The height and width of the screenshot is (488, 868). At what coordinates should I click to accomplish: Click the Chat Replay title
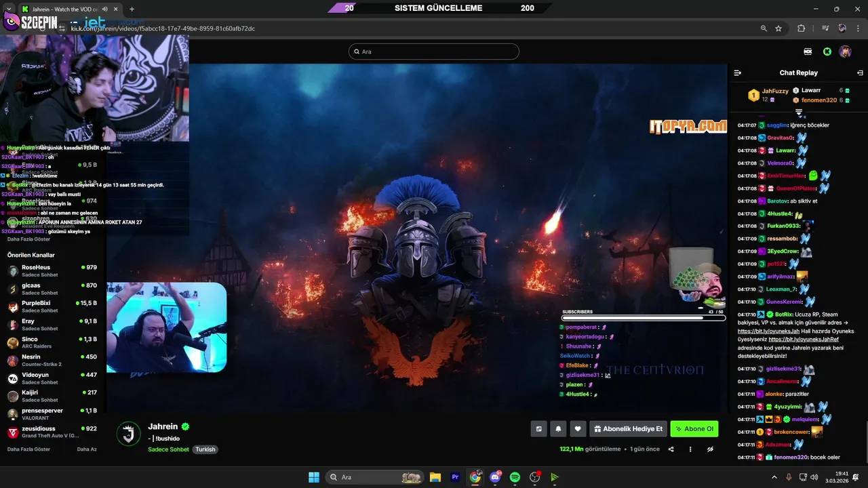[x=798, y=73]
